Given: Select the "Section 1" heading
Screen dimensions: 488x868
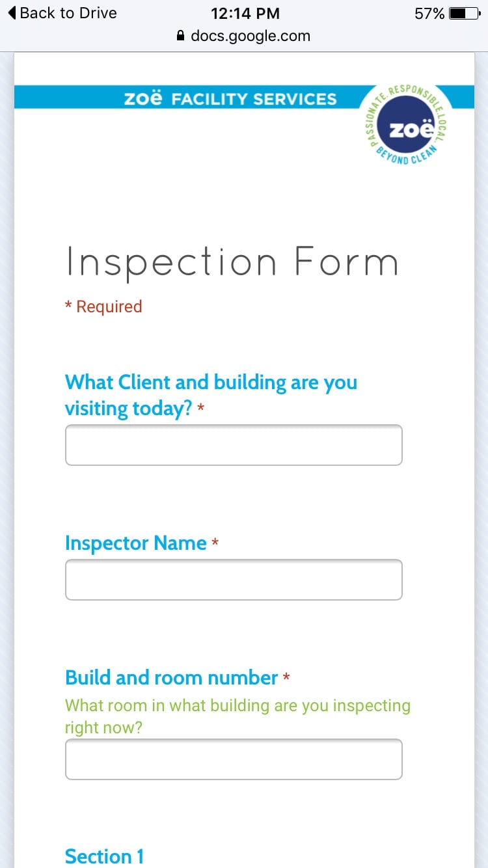Looking at the screenshot, I should [x=104, y=856].
